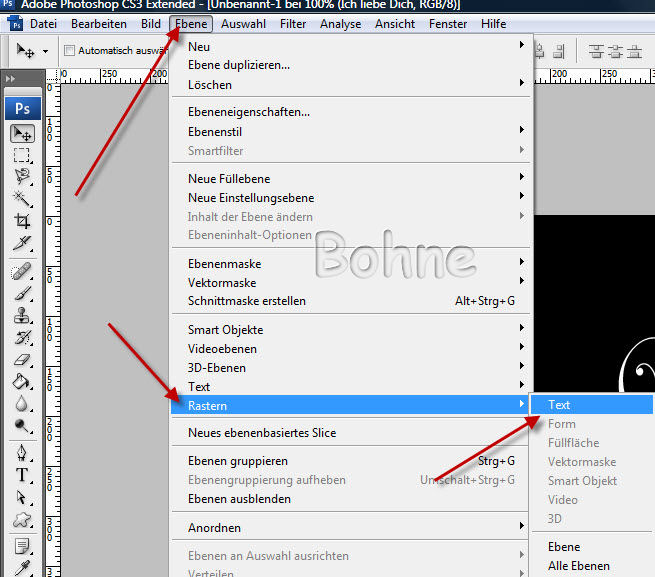Select the Paint Bucket tool
The image size is (655, 577).
tap(22, 381)
